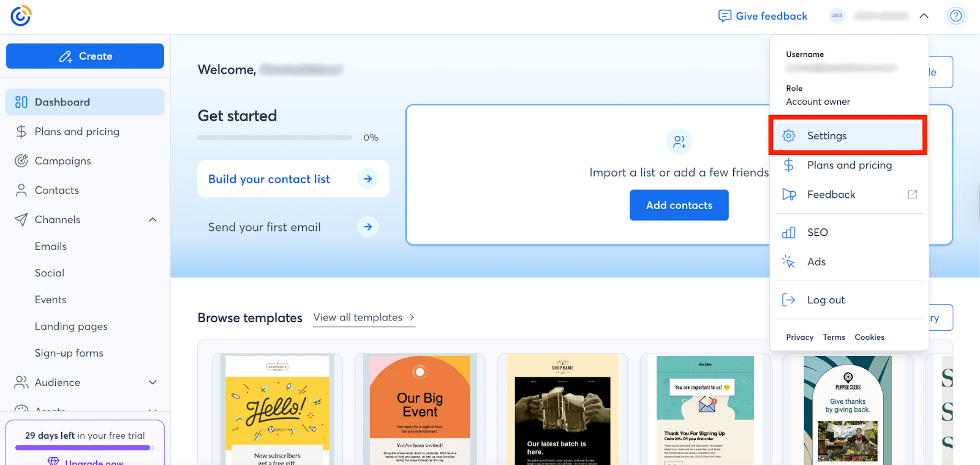Viewport: 980px width, 465px height.
Task: Click the Settings gear icon in menu
Action: coord(789,136)
